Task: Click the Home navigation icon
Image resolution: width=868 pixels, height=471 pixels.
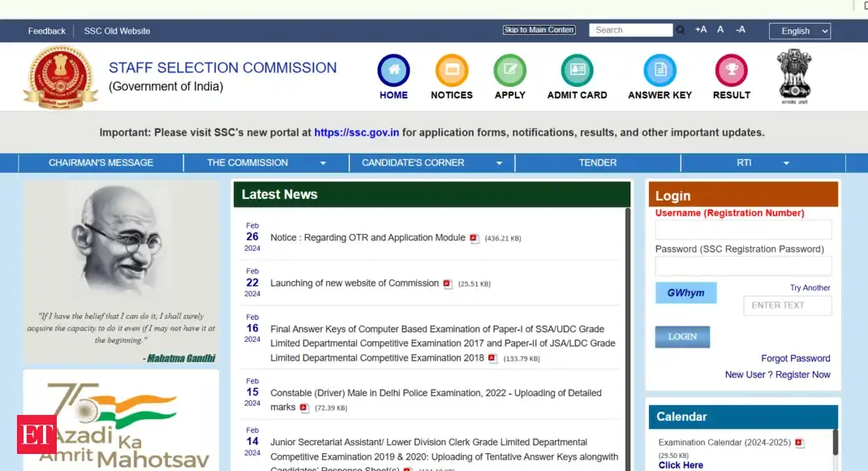Action: [x=393, y=71]
